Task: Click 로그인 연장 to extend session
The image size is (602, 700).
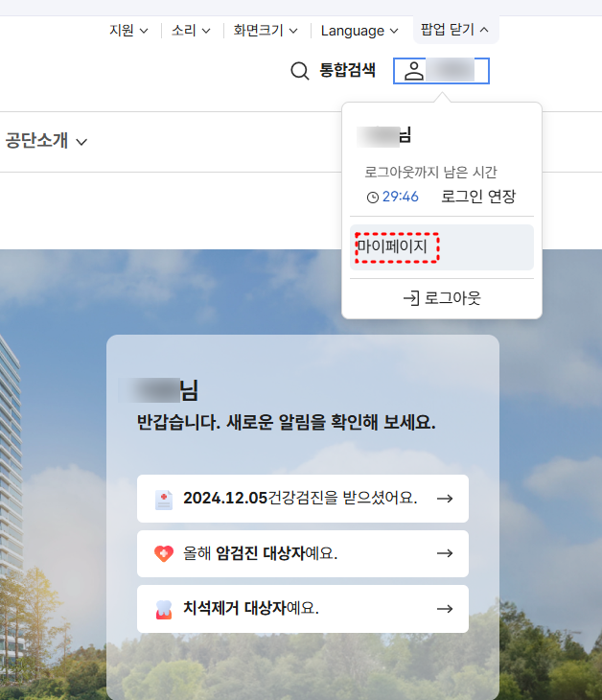Action: tap(478, 197)
